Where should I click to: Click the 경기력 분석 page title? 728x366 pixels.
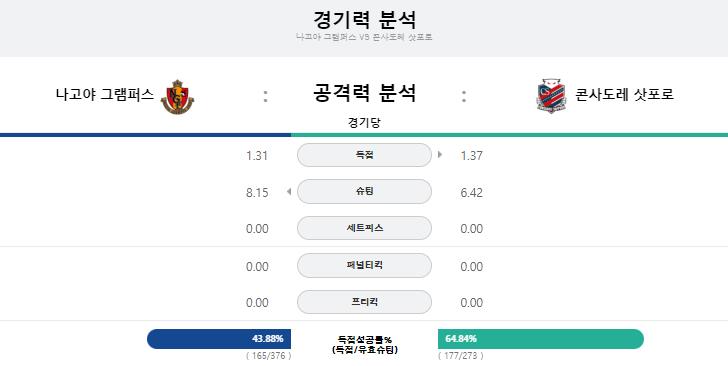click(364, 20)
